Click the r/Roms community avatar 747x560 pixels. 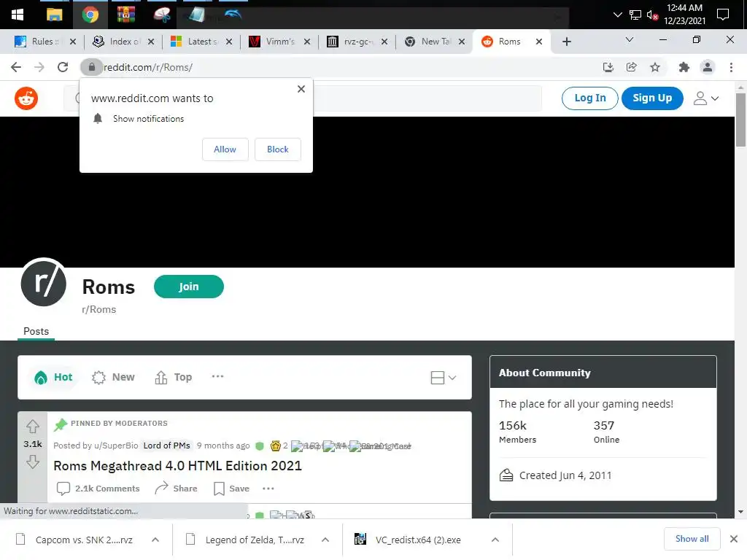[x=43, y=282]
